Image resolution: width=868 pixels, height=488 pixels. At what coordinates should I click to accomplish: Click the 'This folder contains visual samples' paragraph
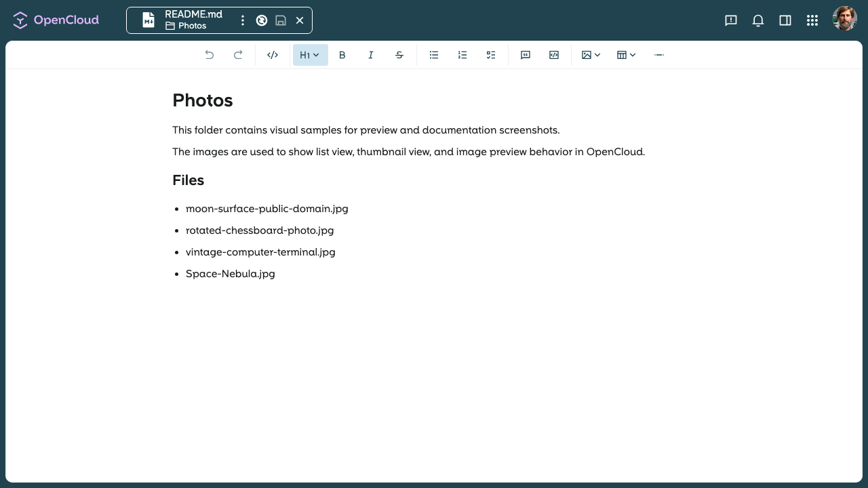(x=366, y=130)
